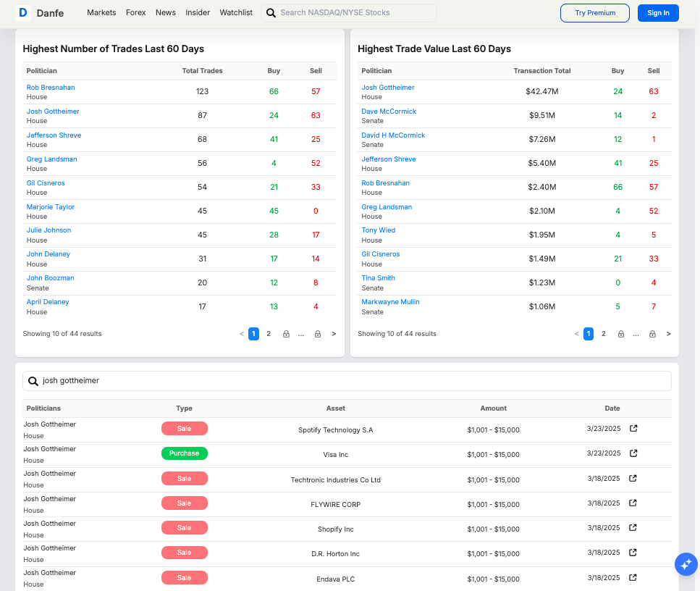Open external link for FLYWIRE CORP sale
The width and height of the screenshot is (700, 591).
pyautogui.click(x=633, y=503)
